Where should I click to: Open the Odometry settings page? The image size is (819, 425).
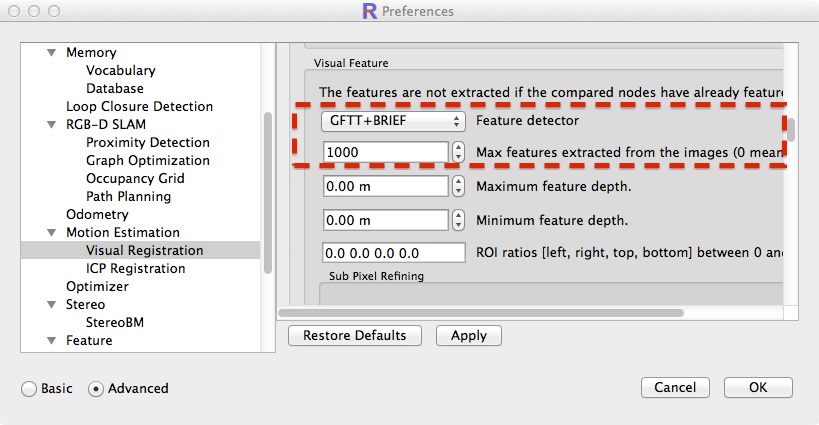click(x=97, y=214)
